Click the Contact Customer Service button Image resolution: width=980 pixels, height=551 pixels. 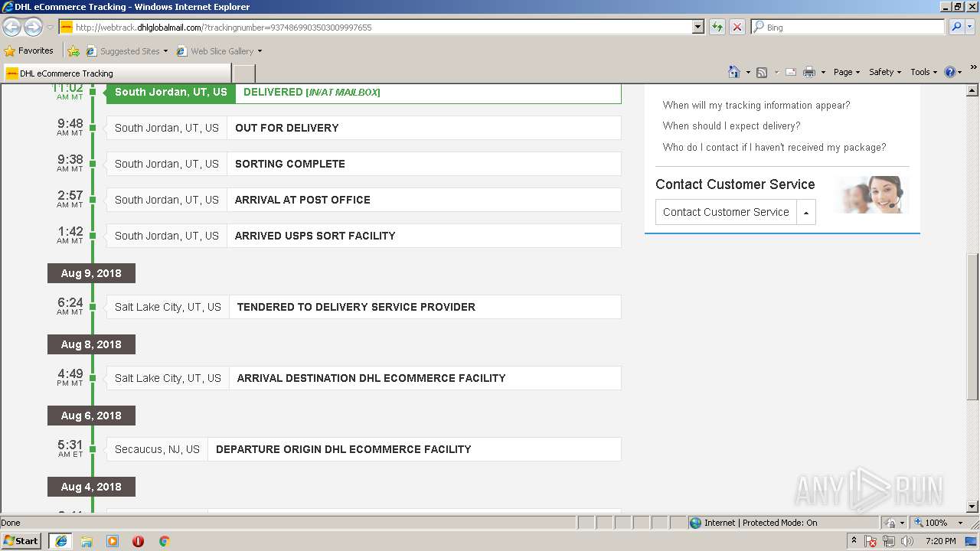[726, 212]
